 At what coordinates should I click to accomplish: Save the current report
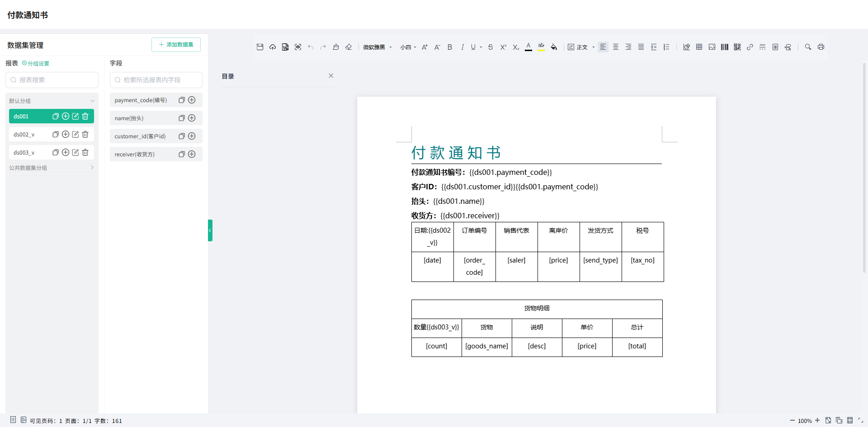pos(260,47)
